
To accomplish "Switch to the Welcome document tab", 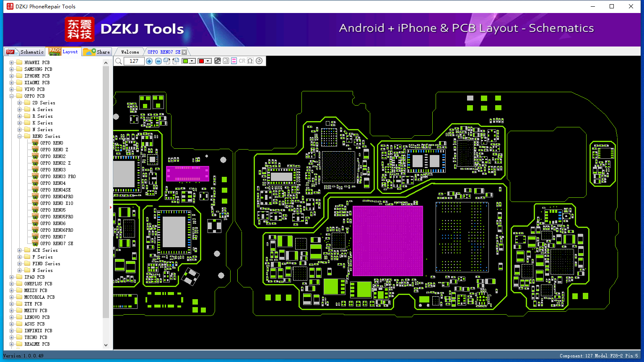I will pos(130,52).
